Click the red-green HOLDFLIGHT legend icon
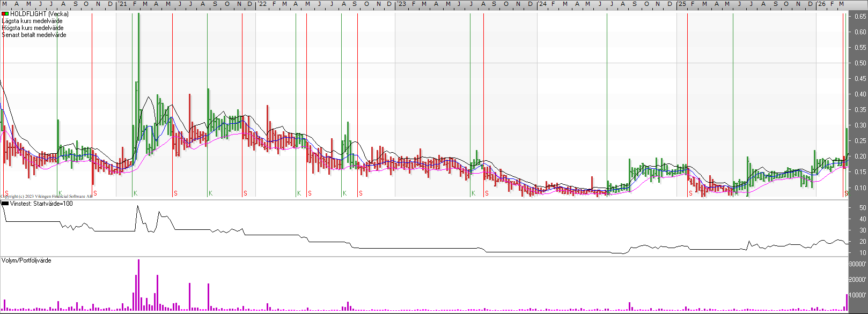 point(5,14)
